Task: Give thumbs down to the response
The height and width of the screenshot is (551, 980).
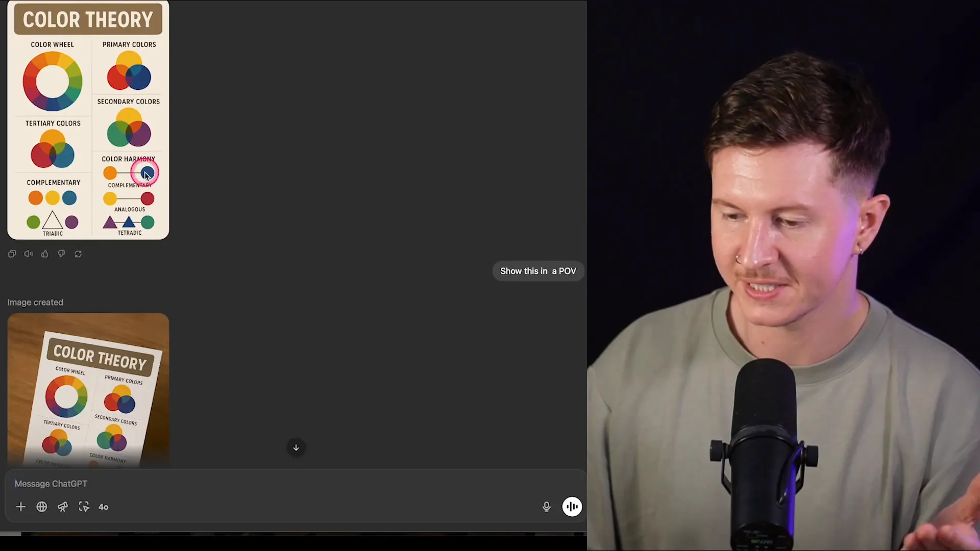Action: click(61, 254)
